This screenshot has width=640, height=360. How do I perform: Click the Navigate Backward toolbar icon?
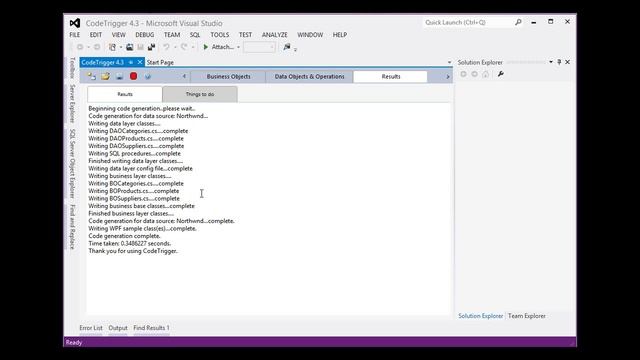(80, 47)
